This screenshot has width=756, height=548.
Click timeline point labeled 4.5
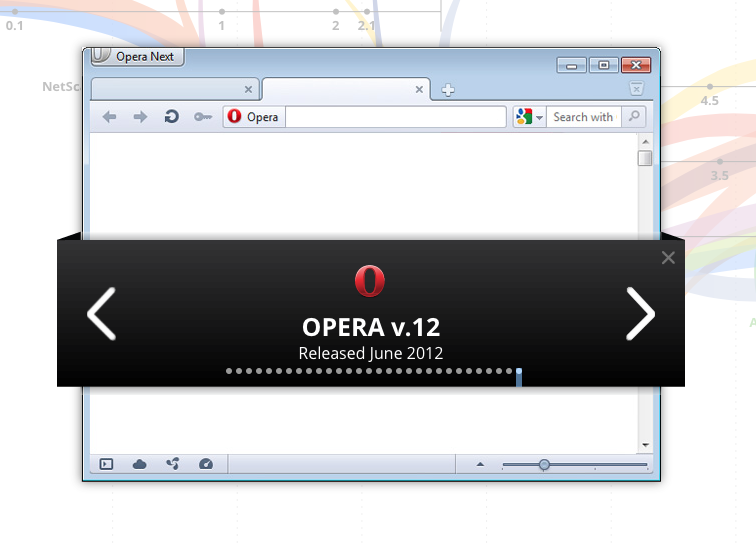[x=710, y=87]
